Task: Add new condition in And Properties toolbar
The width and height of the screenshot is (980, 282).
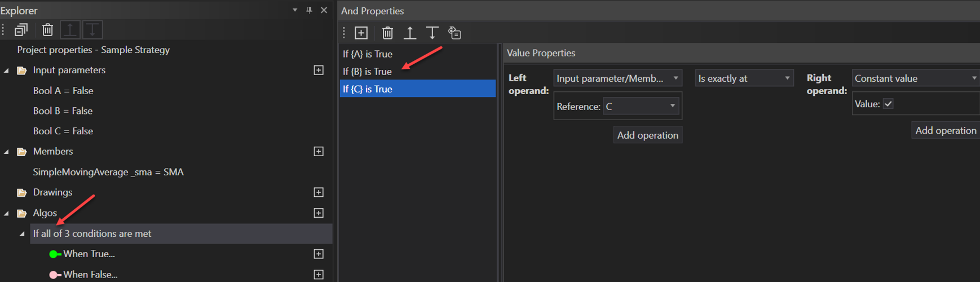Action: 361,33
